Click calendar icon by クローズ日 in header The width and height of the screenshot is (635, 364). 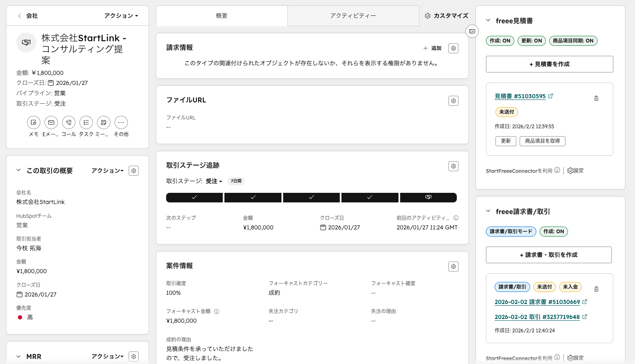(51, 83)
